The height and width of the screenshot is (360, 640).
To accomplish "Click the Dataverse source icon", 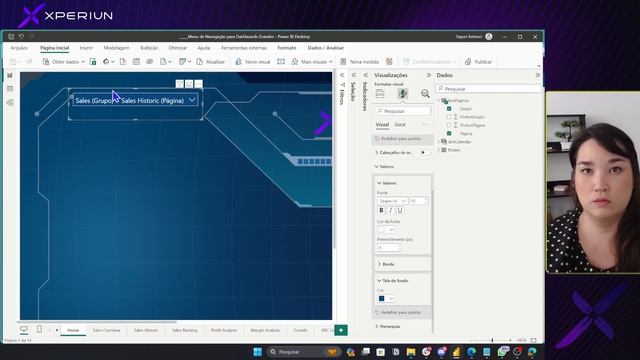I will pos(150,62).
